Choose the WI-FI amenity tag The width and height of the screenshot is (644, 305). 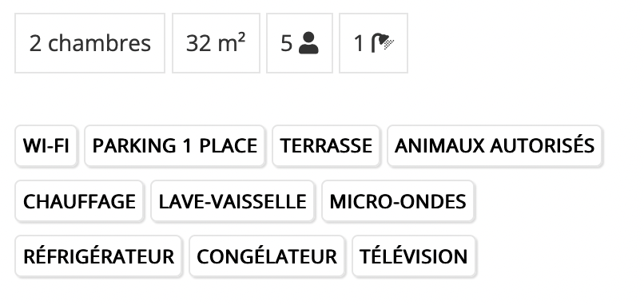(46, 146)
